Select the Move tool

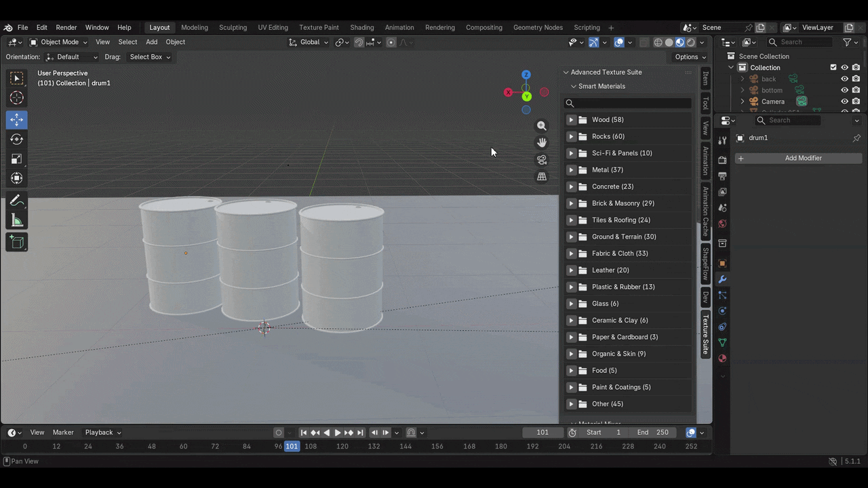(17, 120)
